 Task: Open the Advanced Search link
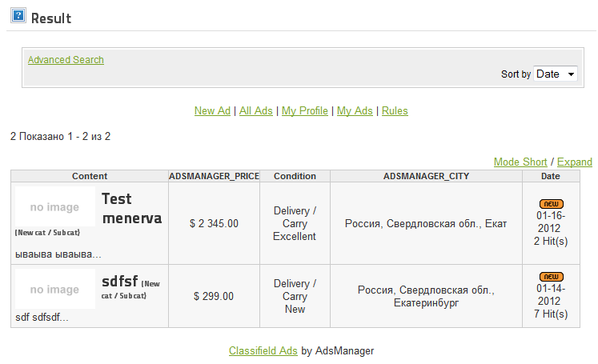click(66, 59)
